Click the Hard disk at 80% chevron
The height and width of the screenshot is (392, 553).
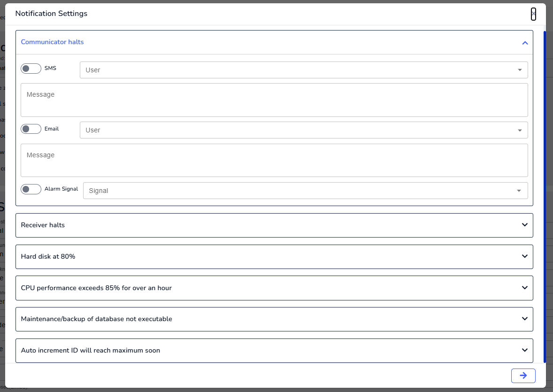tap(525, 256)
